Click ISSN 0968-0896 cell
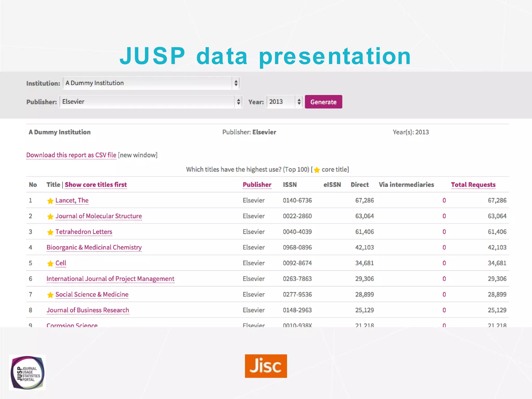The height and width of the screenshot is (399, 532). click(297, 248)
